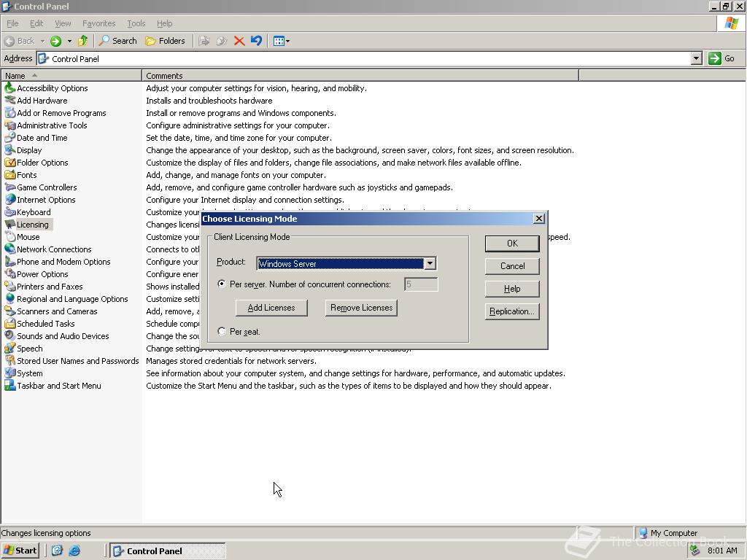The height and width of the screenshot is (560, 747).
Task: Select the Regional and Language Options icon
Action: point(9,298)
